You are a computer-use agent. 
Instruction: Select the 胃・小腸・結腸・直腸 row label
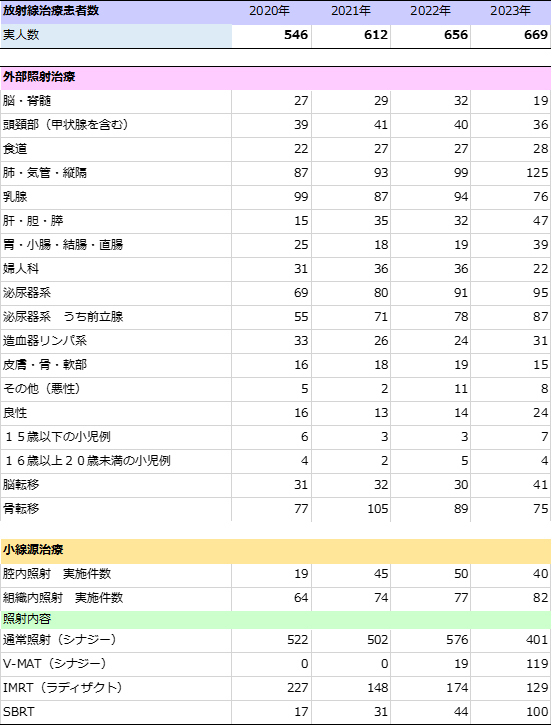click(x=63, y=244)
